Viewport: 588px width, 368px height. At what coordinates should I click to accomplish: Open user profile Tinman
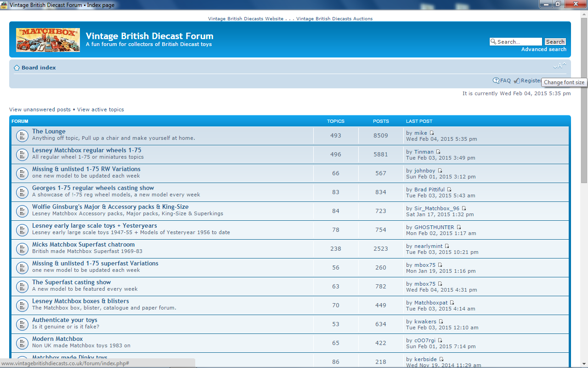[424, 152]
